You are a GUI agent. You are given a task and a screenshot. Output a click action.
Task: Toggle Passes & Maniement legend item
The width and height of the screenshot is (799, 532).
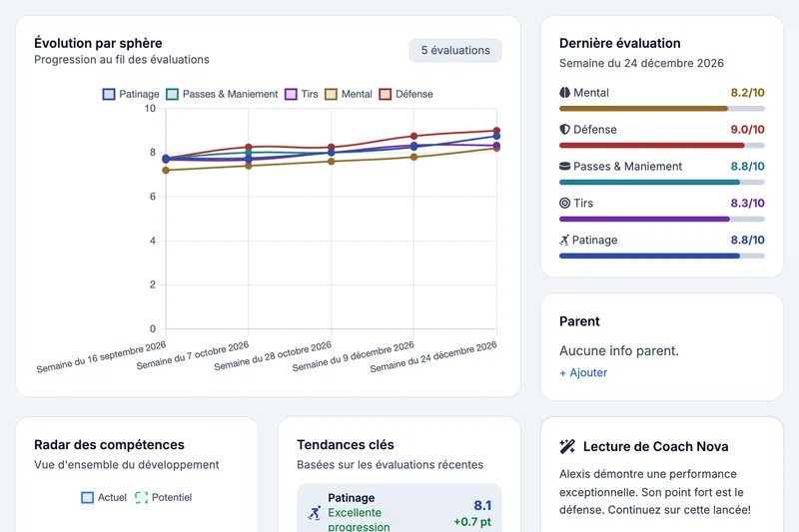[222, 94]
